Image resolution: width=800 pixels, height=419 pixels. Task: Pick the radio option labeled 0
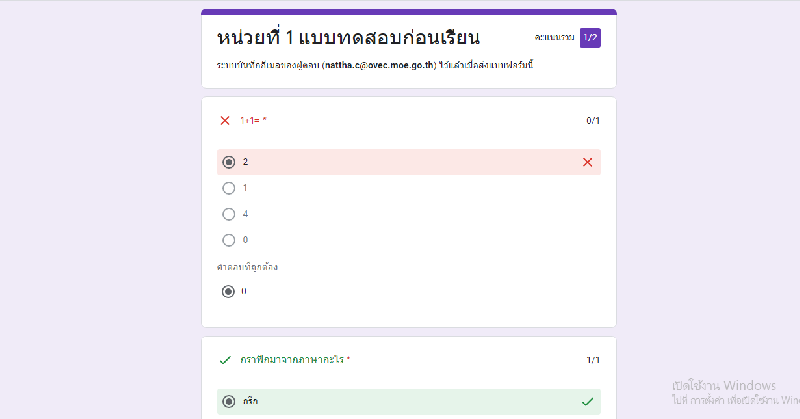(x=229, y=240)
